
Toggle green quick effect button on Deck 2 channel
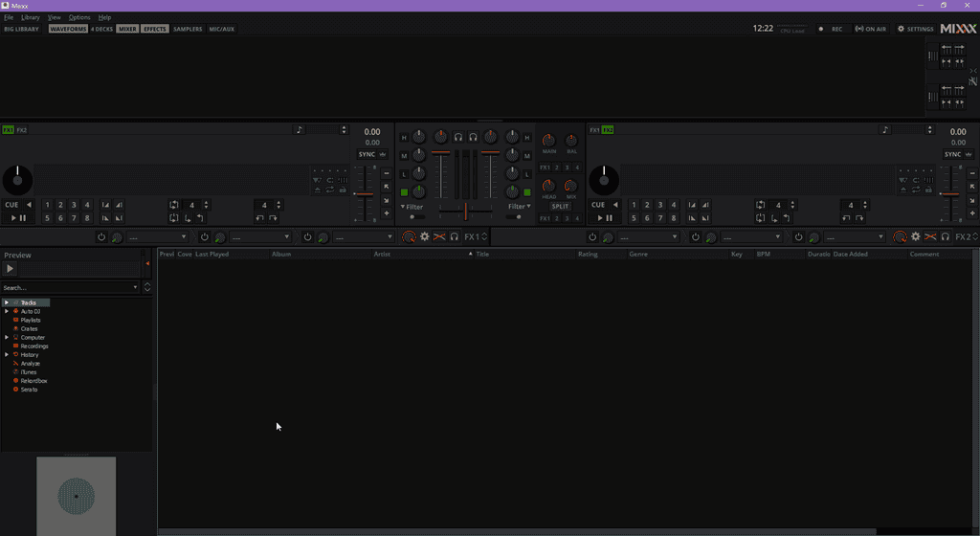click(x=527, y=192)
